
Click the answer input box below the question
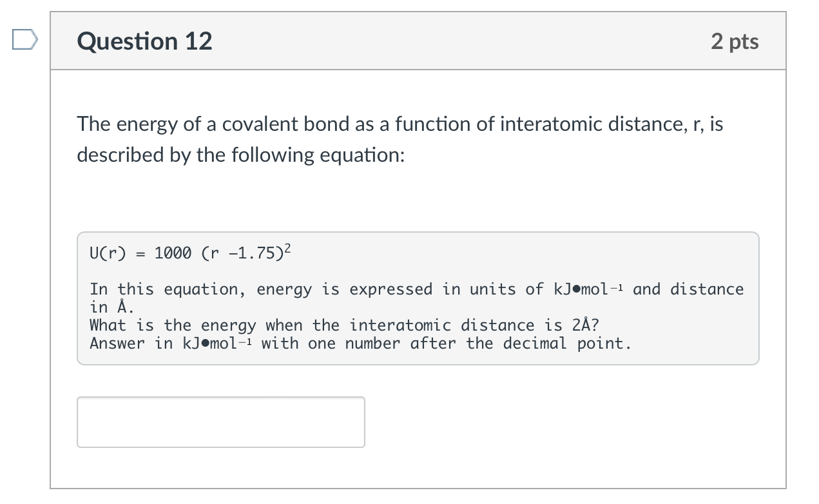point(220,422)
